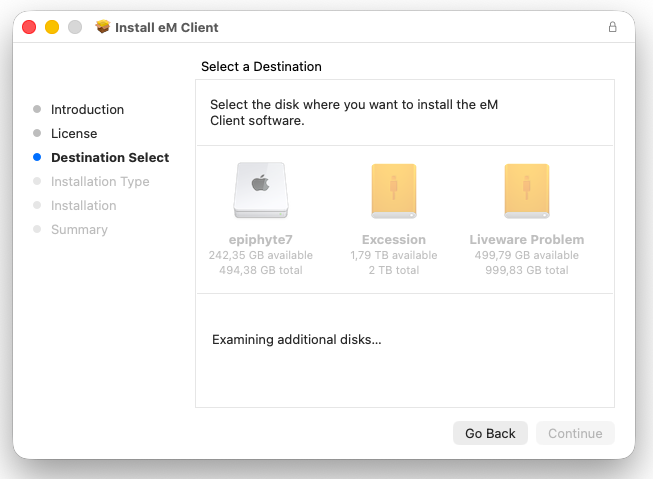Click the gray bullet next to License
This screenshot has height=479, width=653.
[x=37, y=134]
